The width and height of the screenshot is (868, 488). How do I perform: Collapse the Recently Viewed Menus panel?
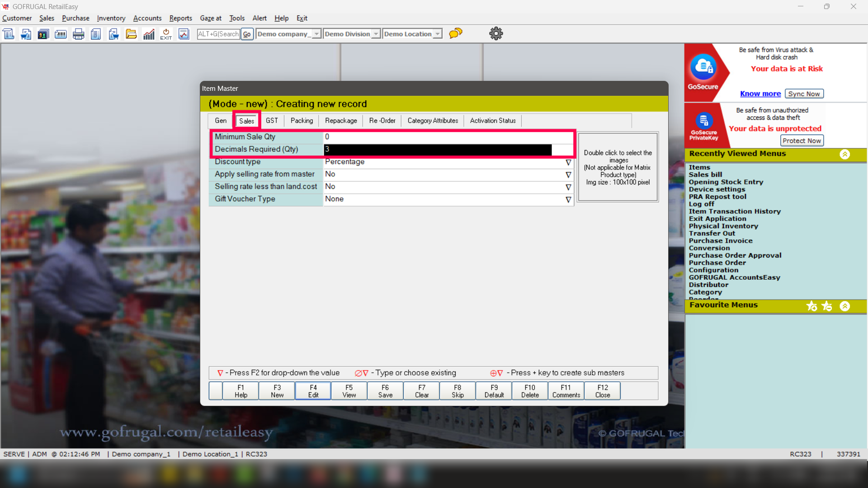[844, 154]
